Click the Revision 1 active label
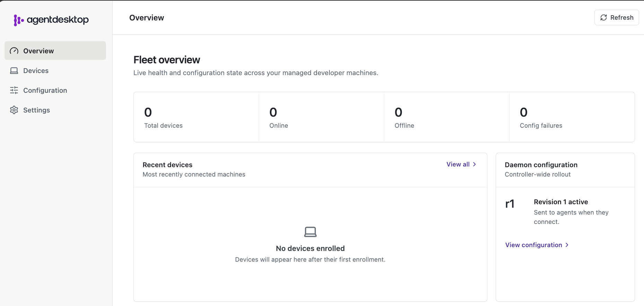644x306 pixels. coord(561,202)
